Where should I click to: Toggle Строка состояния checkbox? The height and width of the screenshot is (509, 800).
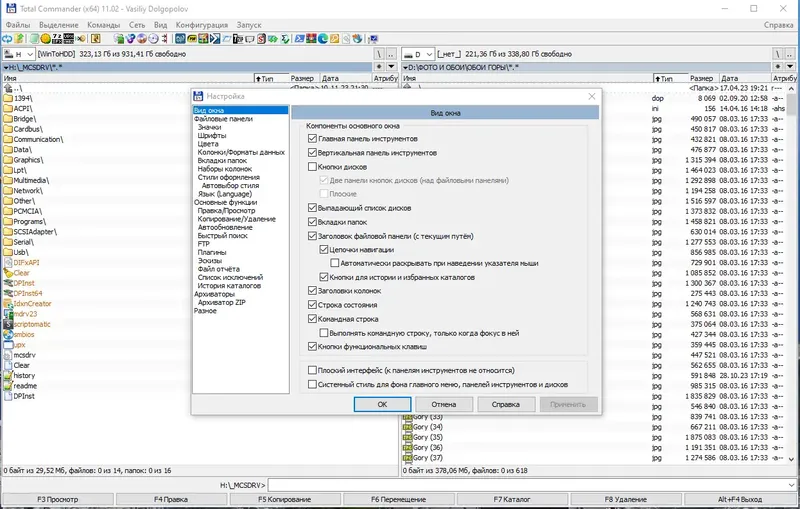pyautogui.click(x=312, y=304)
